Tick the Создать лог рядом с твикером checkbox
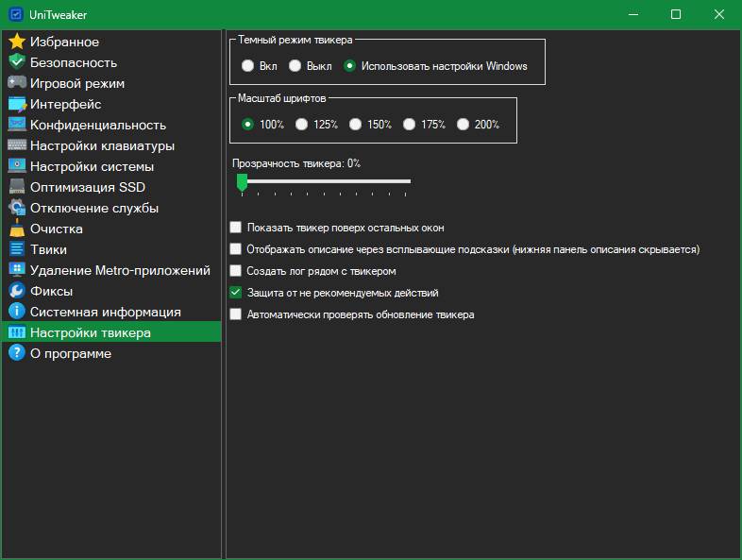This screenshot has width=742, height=560. (236, 271)
